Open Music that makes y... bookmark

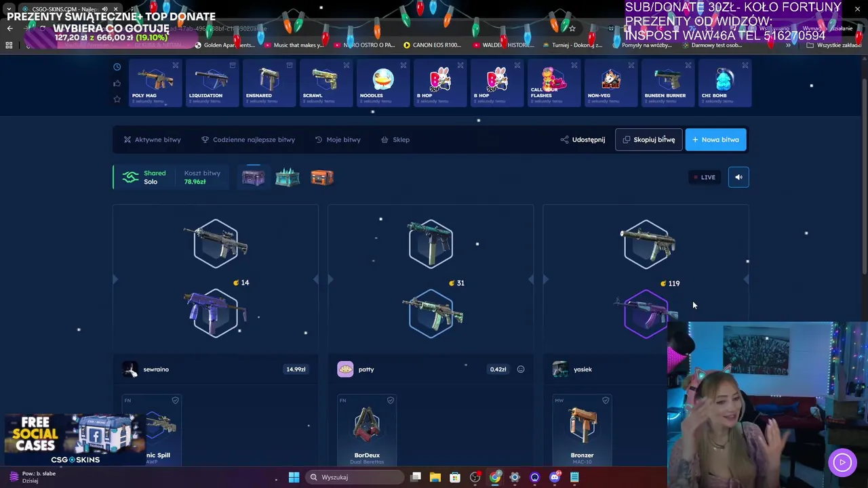pos(294,45)
